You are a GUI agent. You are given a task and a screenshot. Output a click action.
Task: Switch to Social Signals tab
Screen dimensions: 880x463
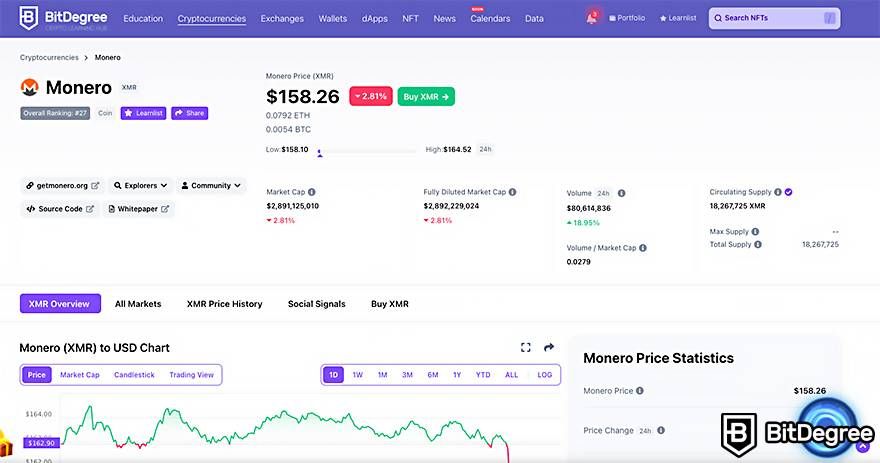pos(317,304)
